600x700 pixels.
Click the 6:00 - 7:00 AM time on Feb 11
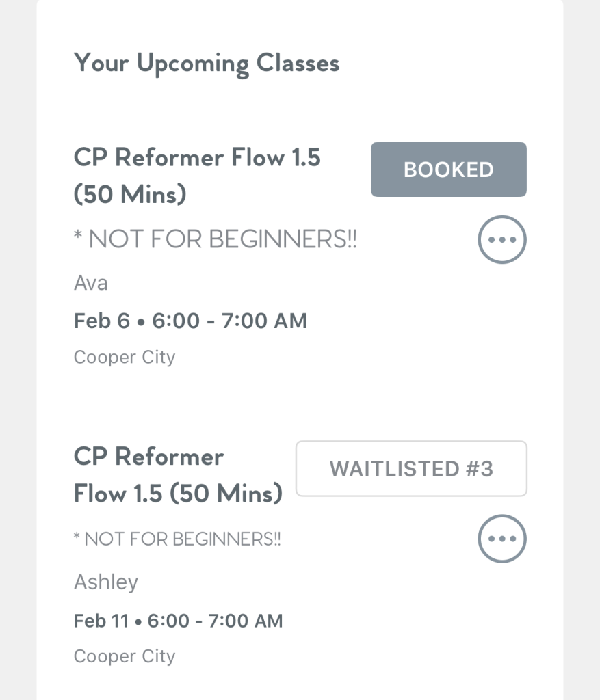(215, 621)
